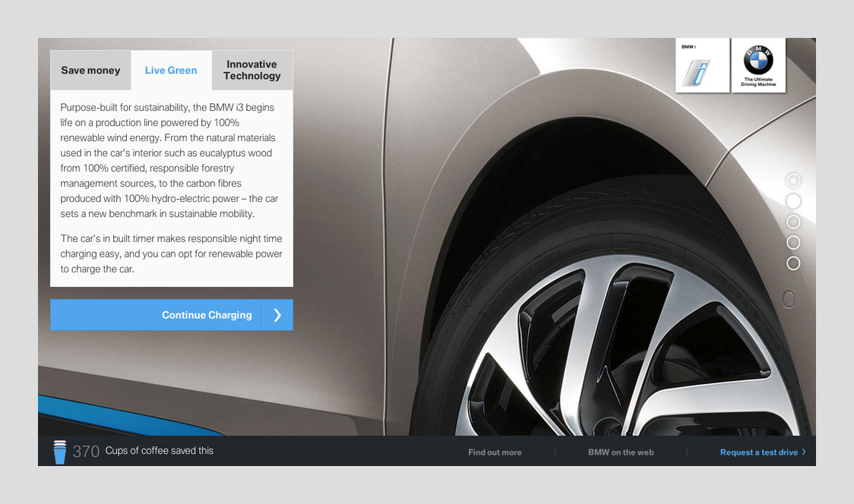Viewport: 854px width, 504px height.
Task: Select the third page indicator dot
Action: tap(793, 222)
